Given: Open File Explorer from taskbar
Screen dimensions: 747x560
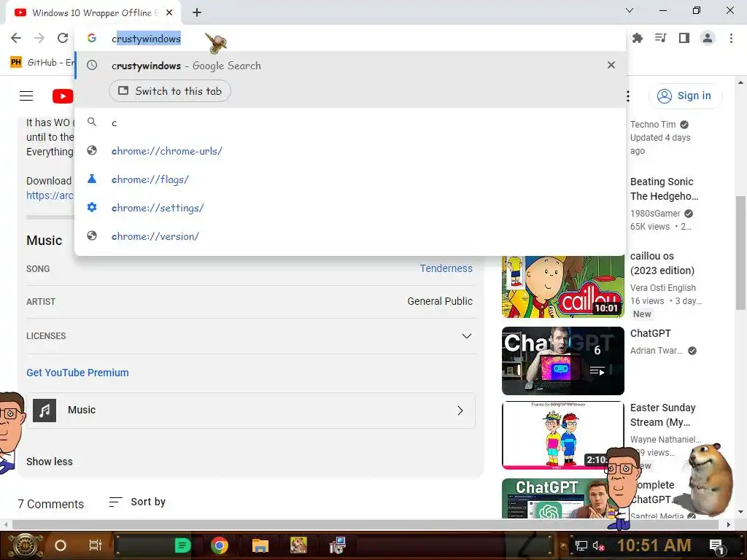Looking at the screenshot, I should pos(260,545).
